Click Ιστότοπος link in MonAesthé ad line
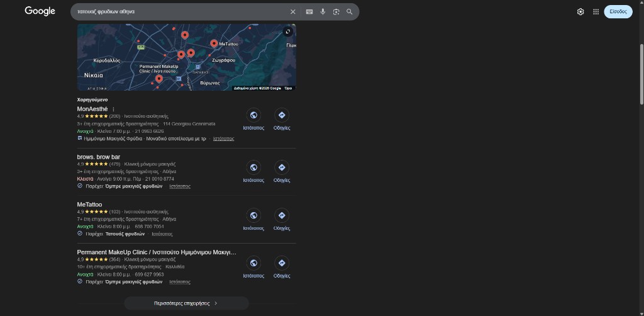Screen dimensions: 644x316 (223, 138)
